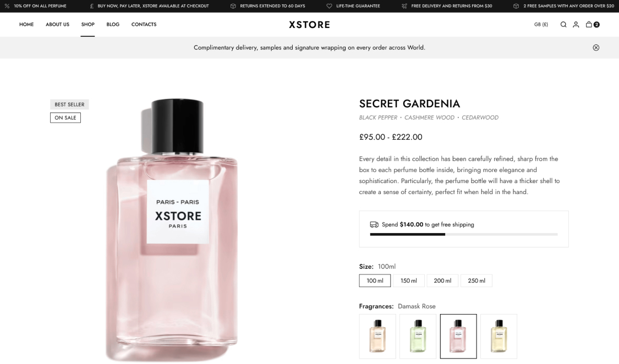Open the Shop menu item
This screenshot has width=619, height=364.
point(87,24)
